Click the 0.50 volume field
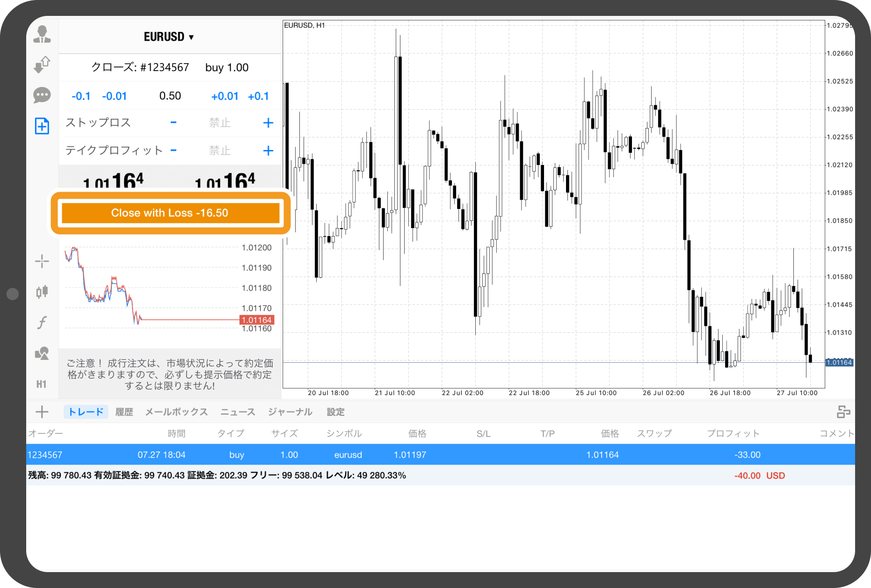Viewport: 871px width, 588px height. point(170,96)
